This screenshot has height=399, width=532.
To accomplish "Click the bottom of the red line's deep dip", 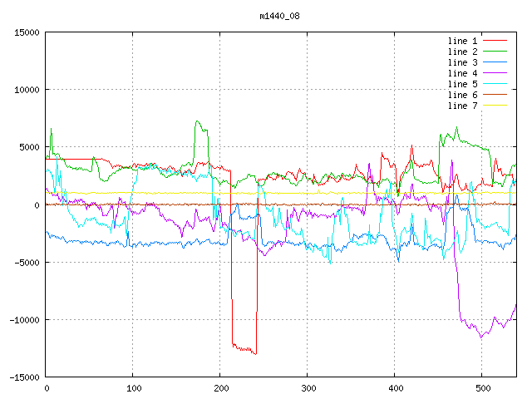I will [x=254, y=353].
